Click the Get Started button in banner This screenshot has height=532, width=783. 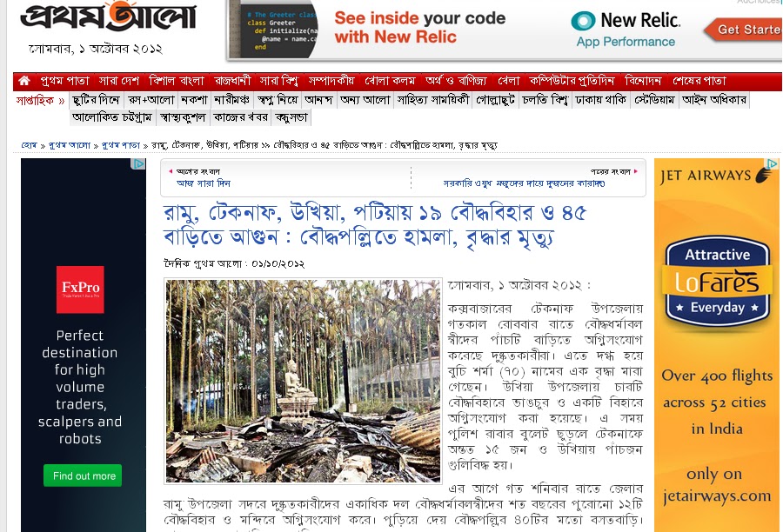coord(744,30)
